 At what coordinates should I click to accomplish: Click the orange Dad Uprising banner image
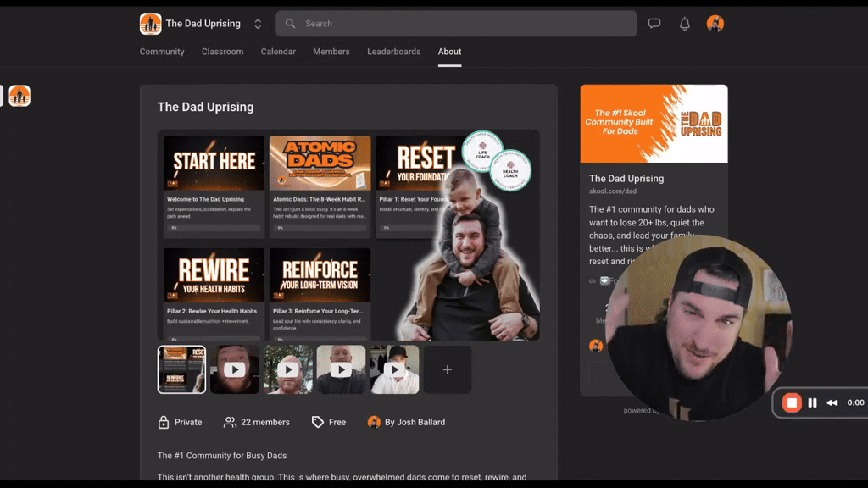click(654, 124)
